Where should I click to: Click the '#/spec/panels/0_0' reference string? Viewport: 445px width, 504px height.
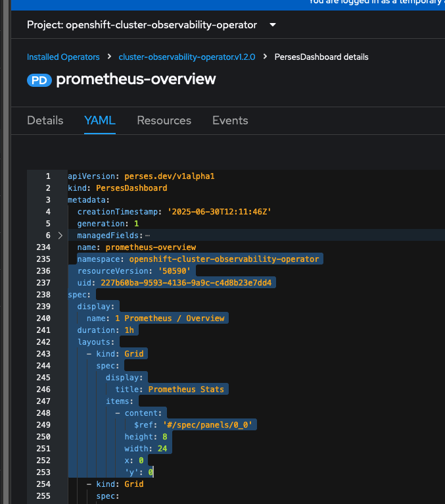204,425
